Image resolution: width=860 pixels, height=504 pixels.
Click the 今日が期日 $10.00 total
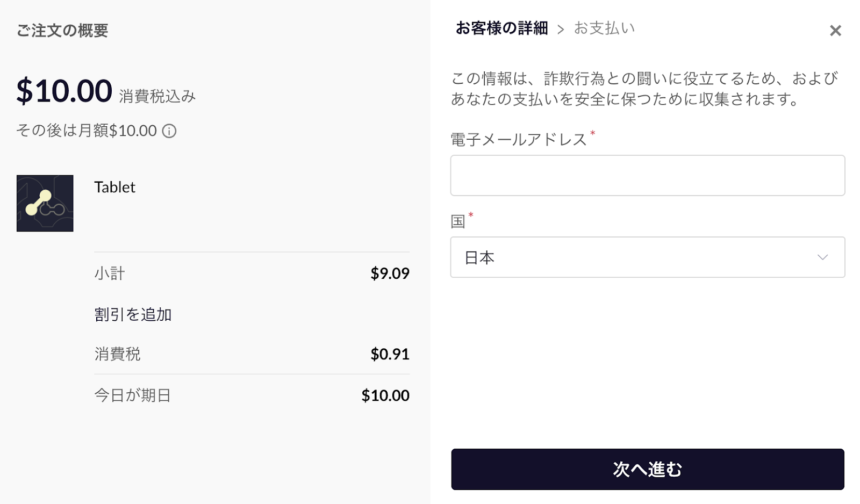pyautogui.click(x=385, y=395)
